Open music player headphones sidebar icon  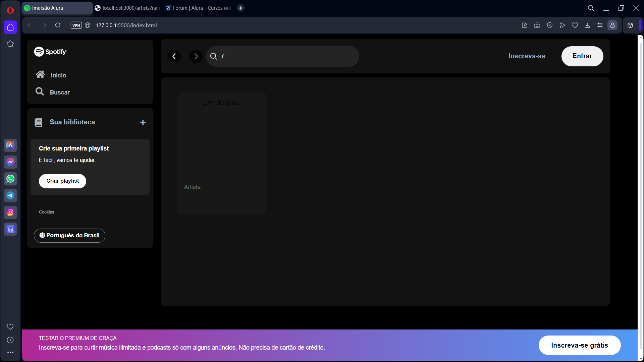(x=10, y=229)
